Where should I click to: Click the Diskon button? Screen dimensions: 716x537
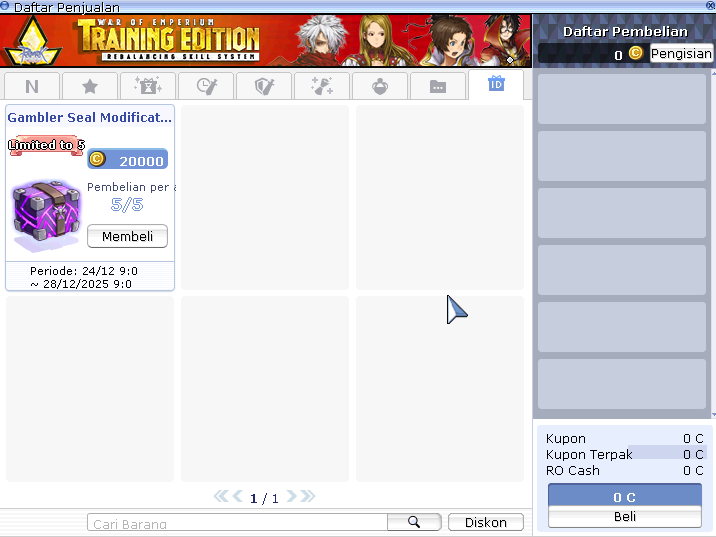[x=485, y=522]
